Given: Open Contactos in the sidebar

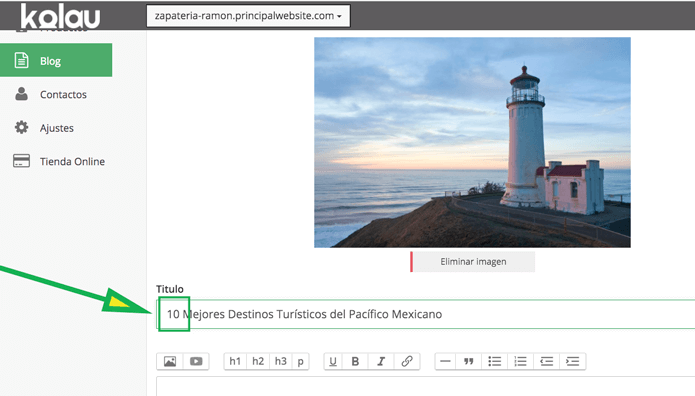Looking at the screenshot, I should coord(63,94).
